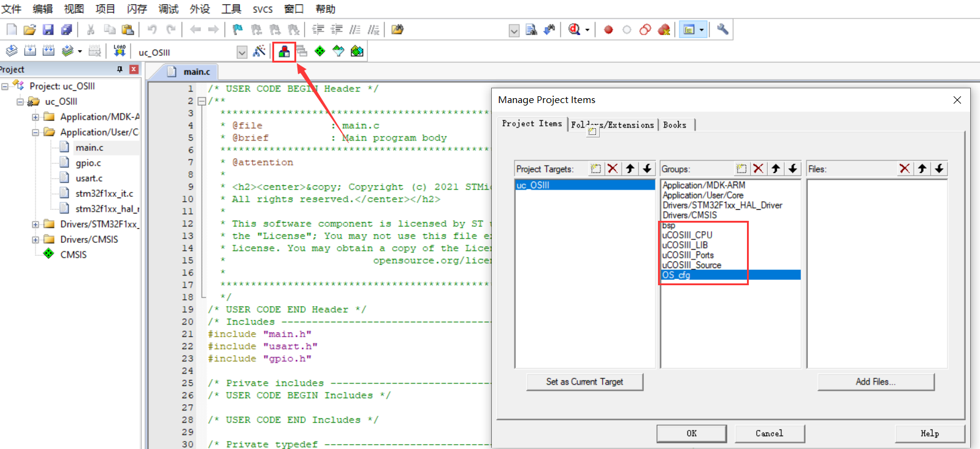
Task: Open the 项目 menu
Action: point(105,9)
